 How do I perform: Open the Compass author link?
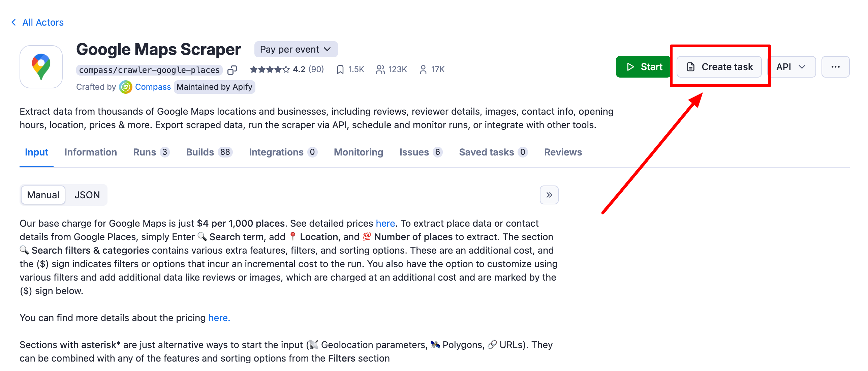(x=153, y=87)
